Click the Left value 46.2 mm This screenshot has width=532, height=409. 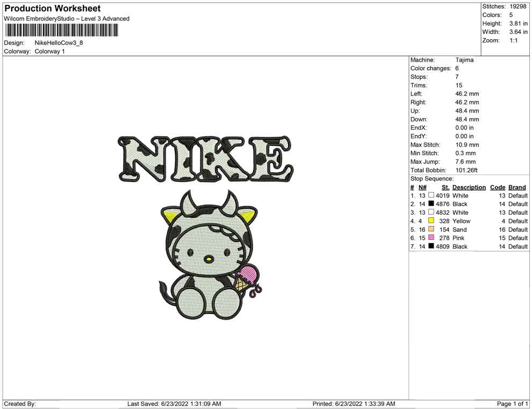(467, 94)
